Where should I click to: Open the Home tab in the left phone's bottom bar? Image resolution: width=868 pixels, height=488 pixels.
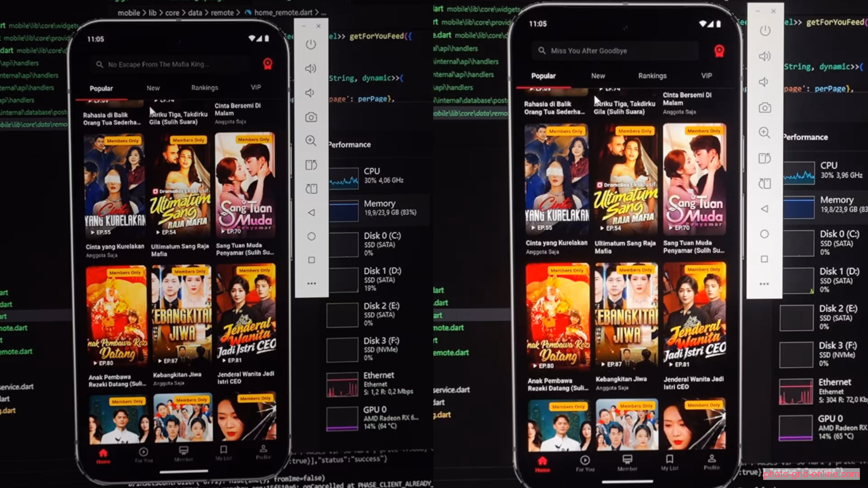(103, 456)
